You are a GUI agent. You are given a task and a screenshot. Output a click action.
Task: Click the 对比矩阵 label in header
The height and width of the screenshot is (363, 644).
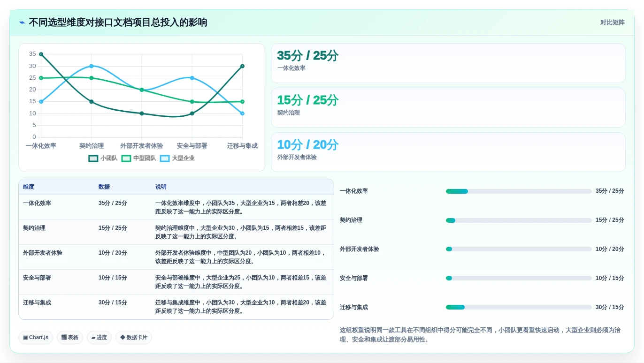(612, 23)
